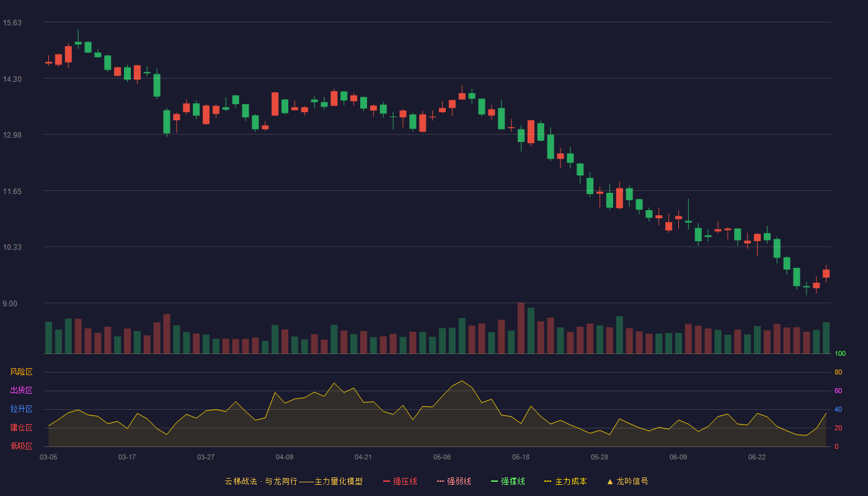868x496 pixels.
Task: Click the 12.98 price axis label
Action: (x=12, y=135)
